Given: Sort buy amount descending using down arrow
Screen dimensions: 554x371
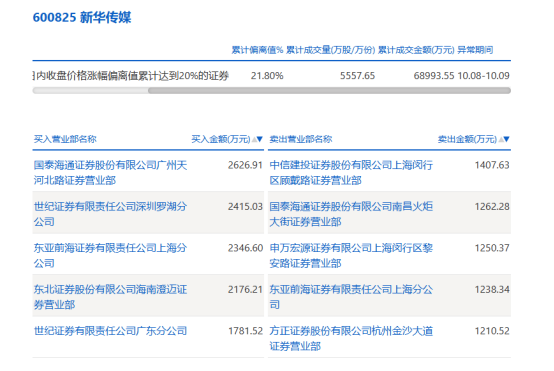Looking at the screenshot, I should pos(260,139).
